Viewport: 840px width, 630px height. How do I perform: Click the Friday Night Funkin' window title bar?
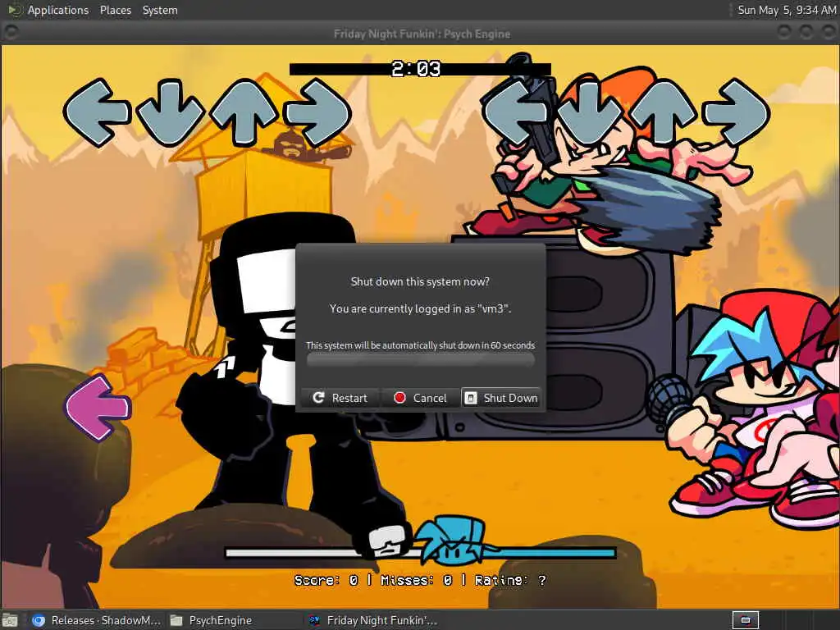pos(421,34)
